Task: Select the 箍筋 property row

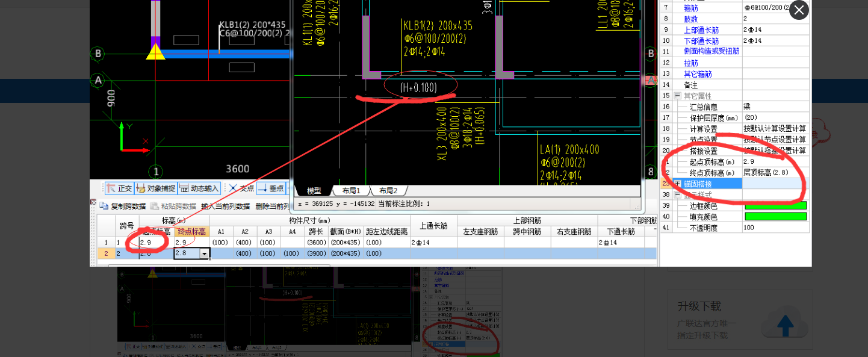Action: tap(735, 8)
